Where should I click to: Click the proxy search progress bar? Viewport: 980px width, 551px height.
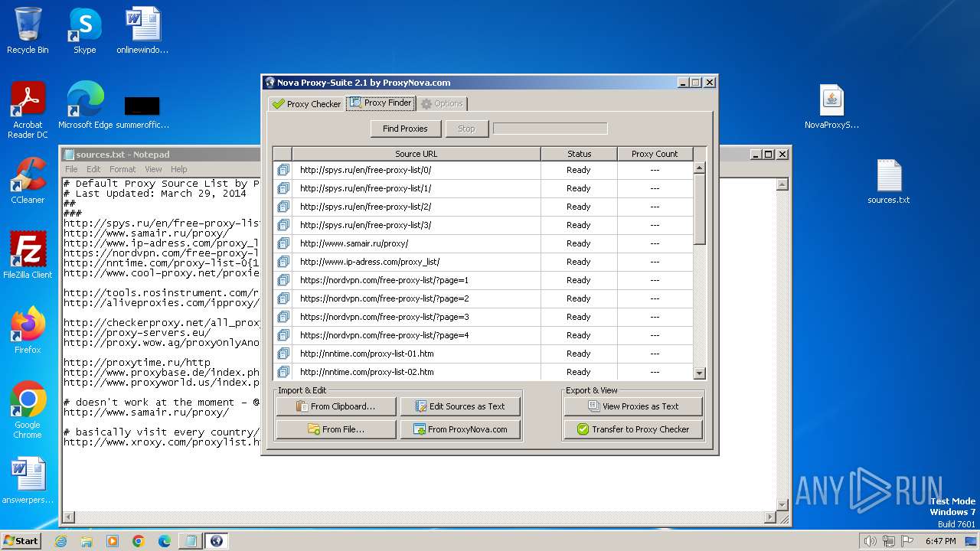click(x=550, y=129)
